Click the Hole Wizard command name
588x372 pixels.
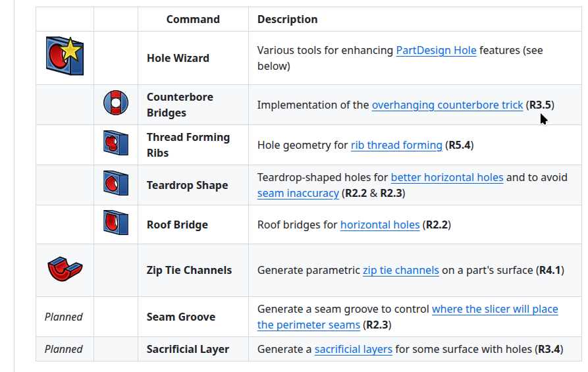coord(178,58)
